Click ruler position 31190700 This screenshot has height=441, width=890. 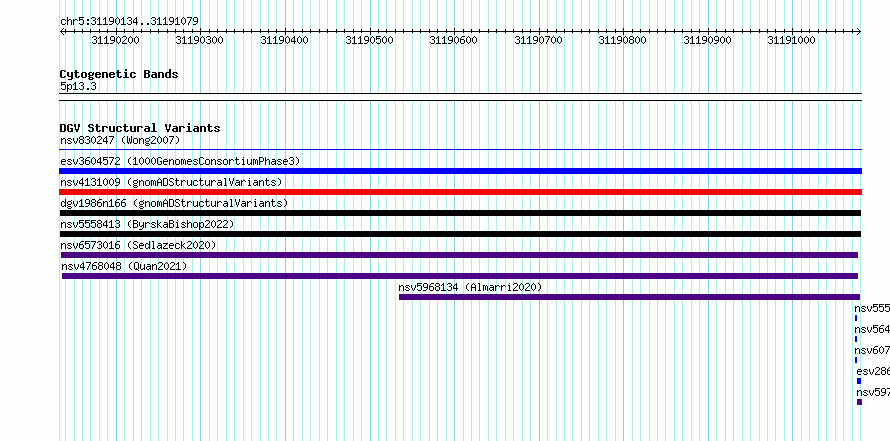(539, 40)
